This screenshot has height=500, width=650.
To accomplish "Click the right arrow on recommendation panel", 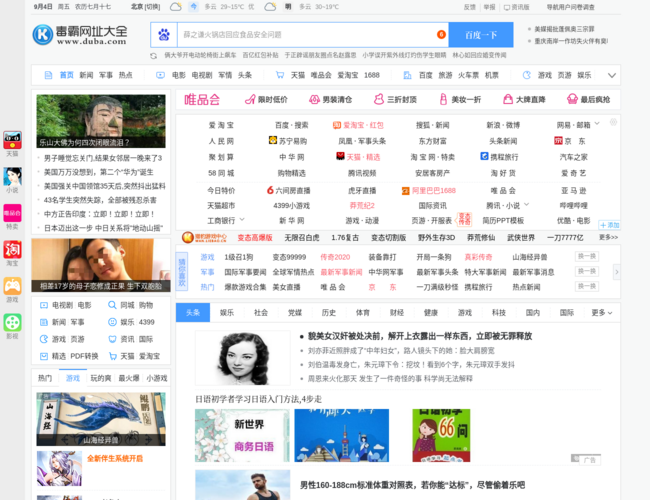I will click(x=616, y=272).
